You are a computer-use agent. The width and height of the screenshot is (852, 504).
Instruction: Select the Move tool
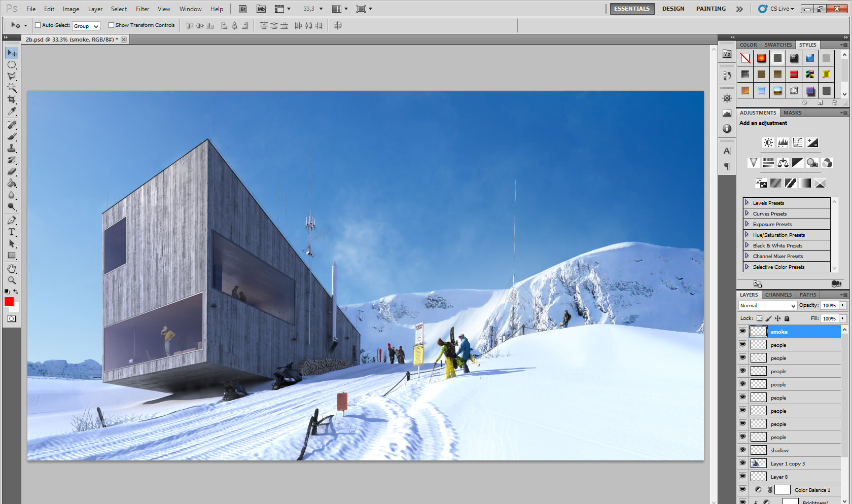[12, 53]
